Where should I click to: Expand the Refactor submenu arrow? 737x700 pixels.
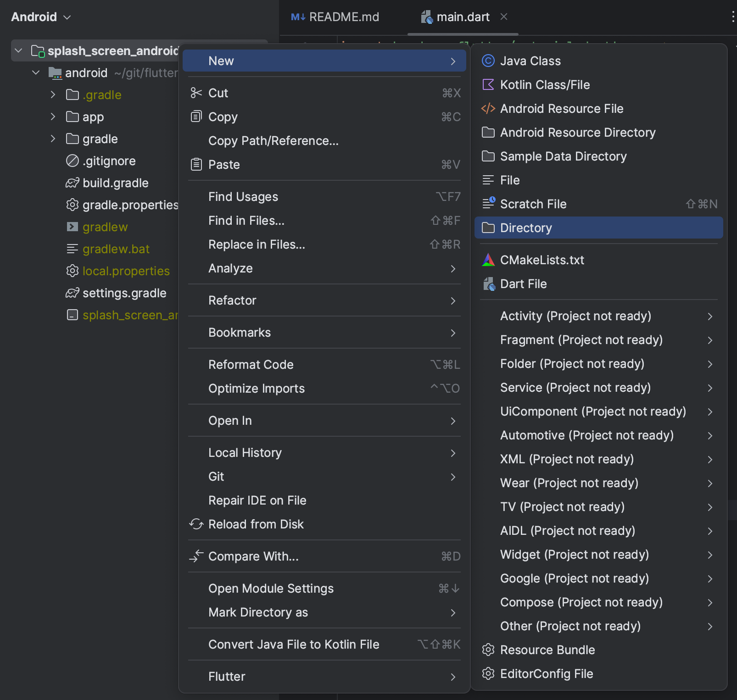pyautogui.click(x=453, y=300)
